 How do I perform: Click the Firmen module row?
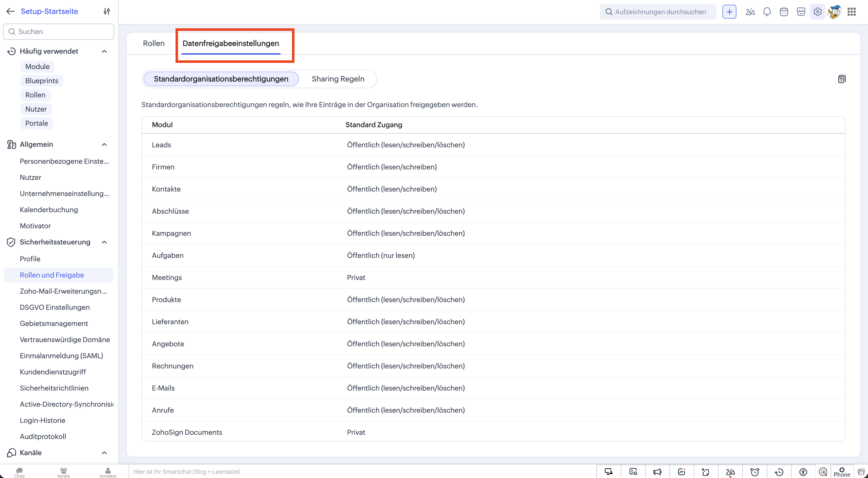click(x=493, y=167)
